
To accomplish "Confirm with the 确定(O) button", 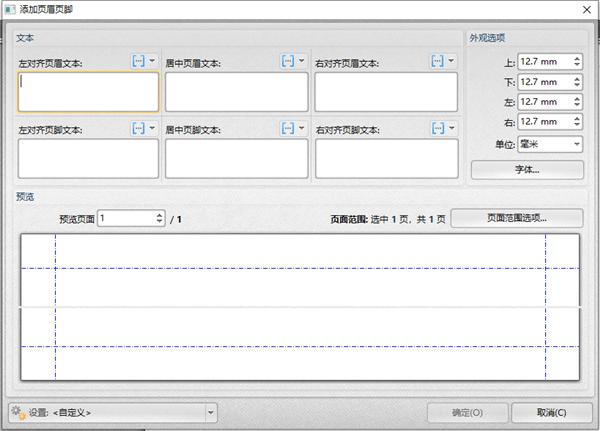I will tap(467, 413).
